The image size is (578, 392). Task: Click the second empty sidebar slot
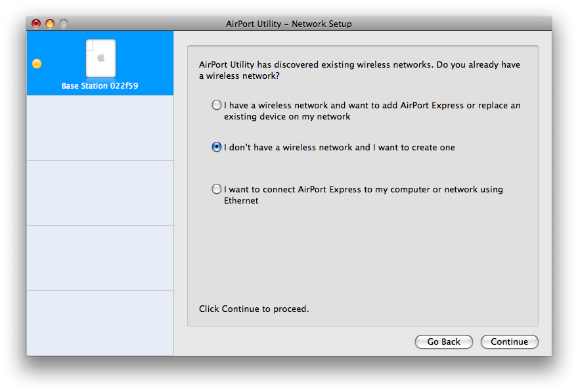pyautogui.click(x=100, y=193)
